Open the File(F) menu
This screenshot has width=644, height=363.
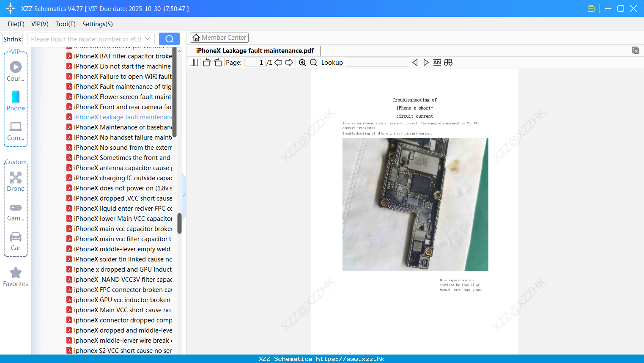pyautogui.click(x=16, y=24)
